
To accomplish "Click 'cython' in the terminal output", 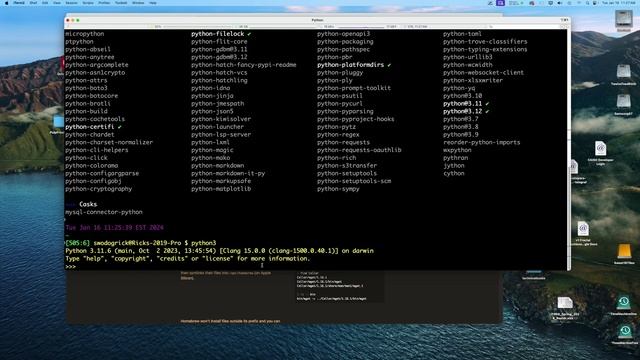I will coord(453,173).
